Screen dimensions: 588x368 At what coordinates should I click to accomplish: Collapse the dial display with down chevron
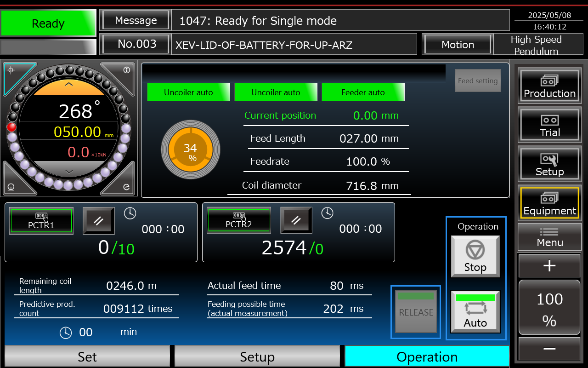(x=69, y=171)
